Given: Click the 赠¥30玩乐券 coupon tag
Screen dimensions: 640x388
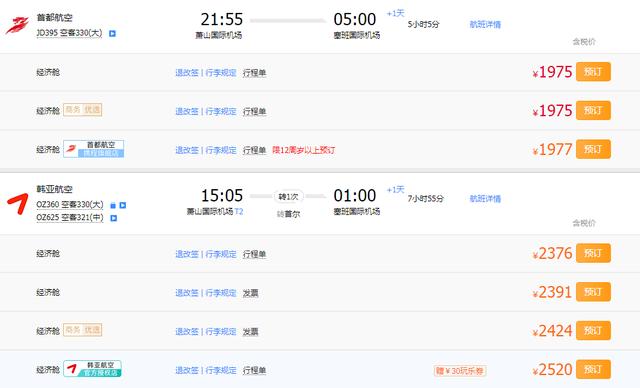Looking at the screenshot, I should [x=460, y=371].
